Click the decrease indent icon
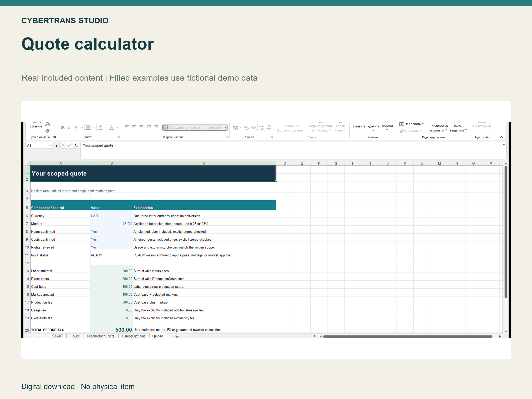This screenshot has width=532, height=399. 149,127
